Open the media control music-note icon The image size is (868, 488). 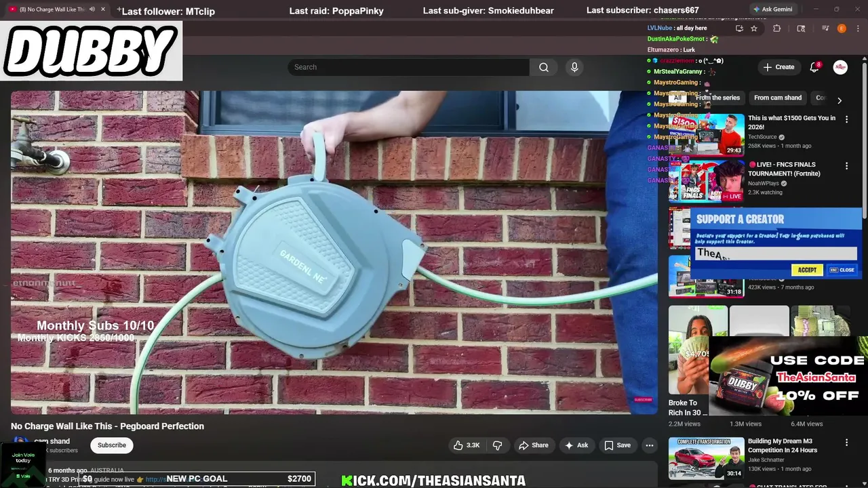pos(825,28)
